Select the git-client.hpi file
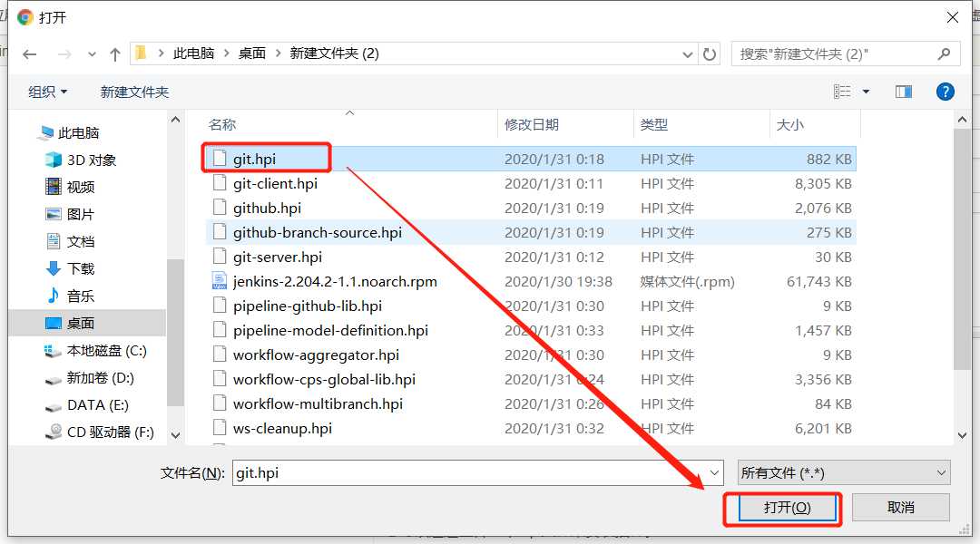This screenshot has width=980, height=544. [275, 184]
